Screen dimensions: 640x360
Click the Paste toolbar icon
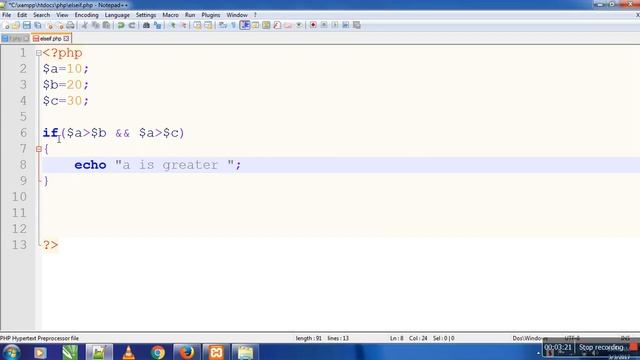106,25
